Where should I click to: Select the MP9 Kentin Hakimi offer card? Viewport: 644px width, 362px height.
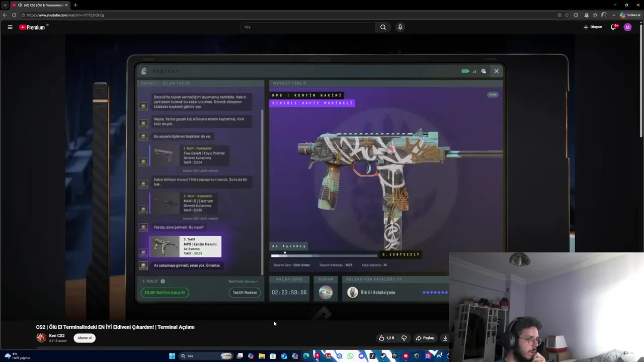coord(186,246)
